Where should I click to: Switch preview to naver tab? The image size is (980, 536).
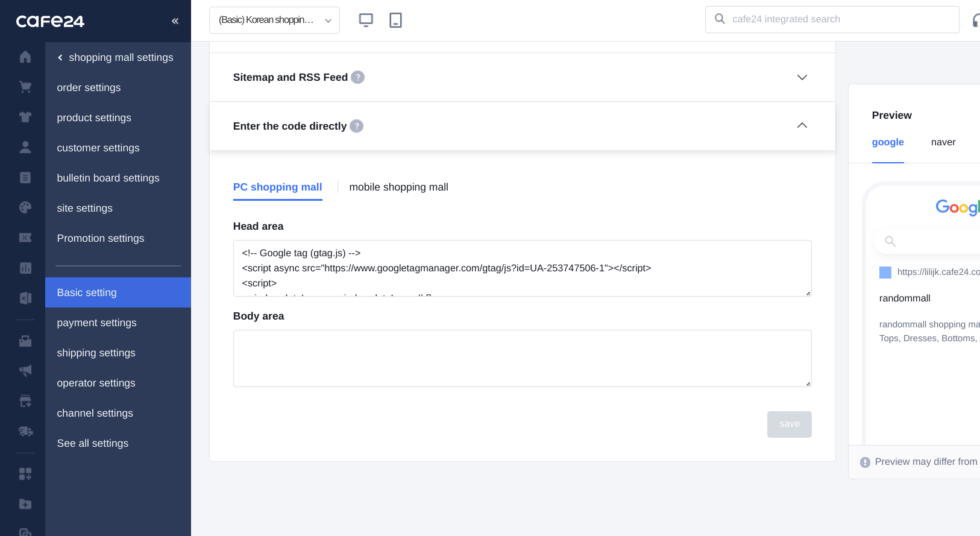click(943, 142)
